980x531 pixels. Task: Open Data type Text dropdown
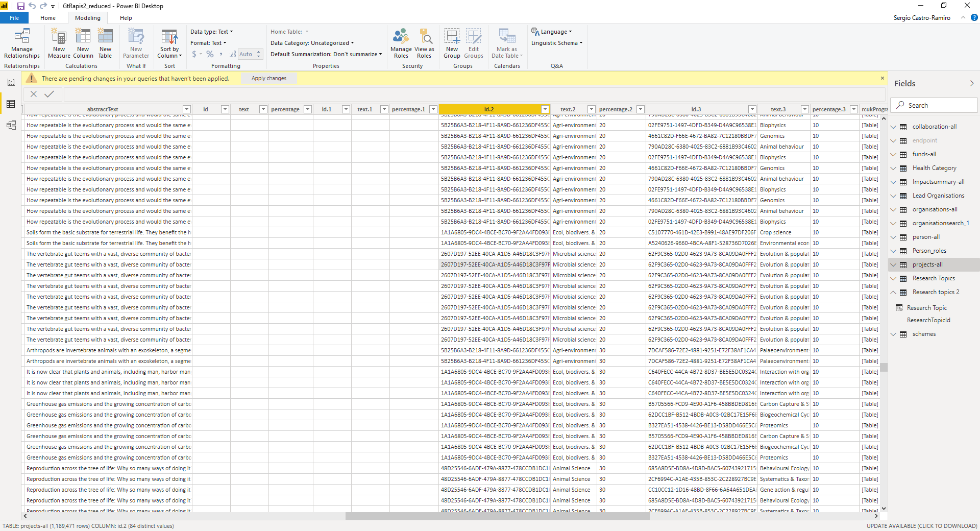point(212,32)
